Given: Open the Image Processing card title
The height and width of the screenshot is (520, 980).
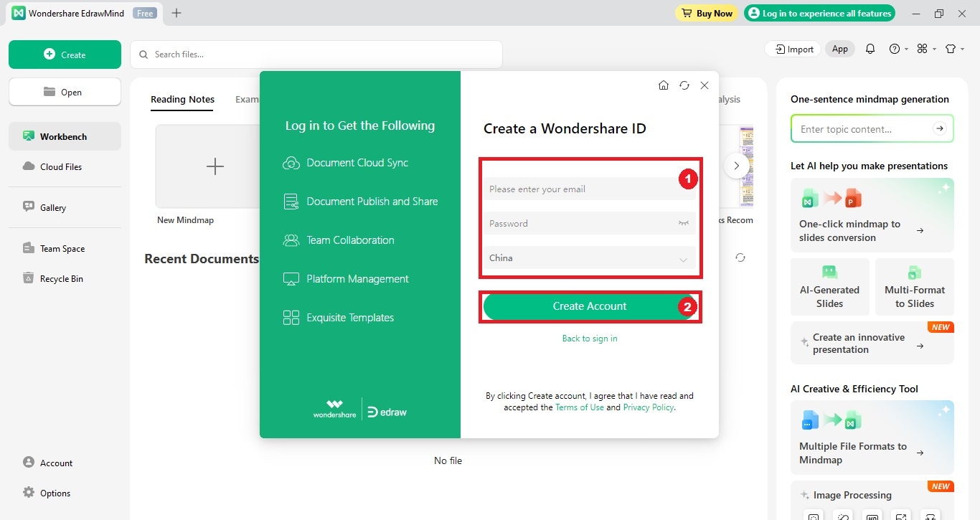Looking at the screenshot, I should point(852,495).
